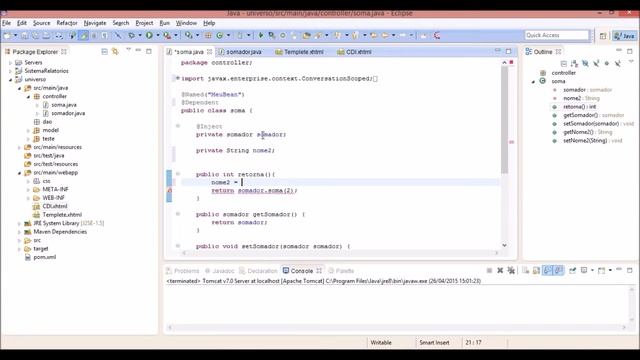Click the Pin Console icon
Viewport: 640px width, 360px height.
[573, 270]
